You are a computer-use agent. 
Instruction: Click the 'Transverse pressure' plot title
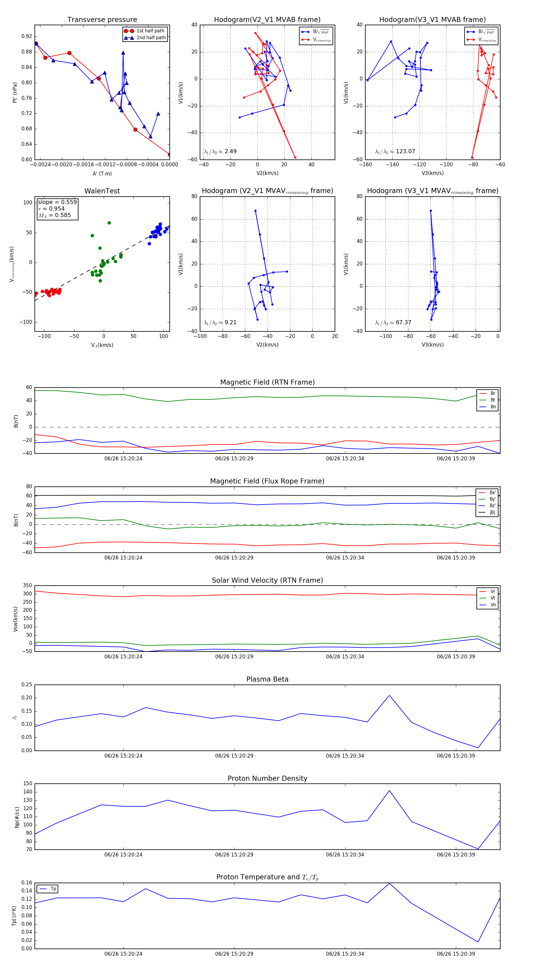pyautogui.click(x=102, y=20)
